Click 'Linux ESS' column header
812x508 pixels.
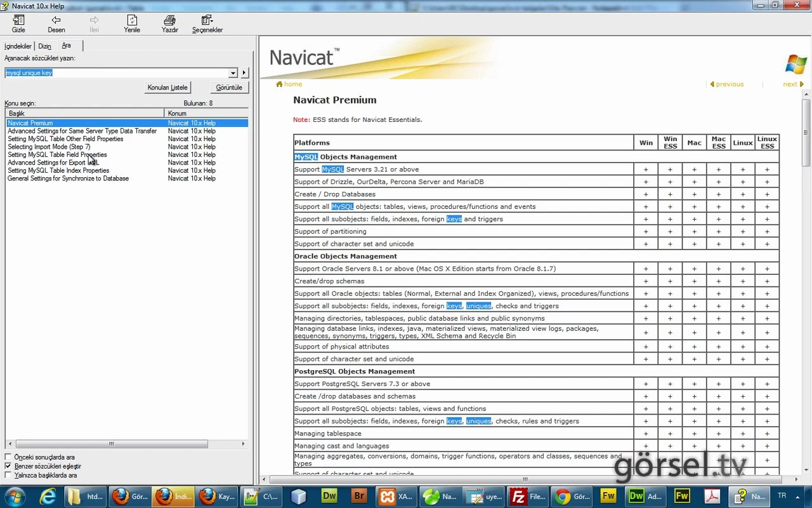click(x=767, y=142)
